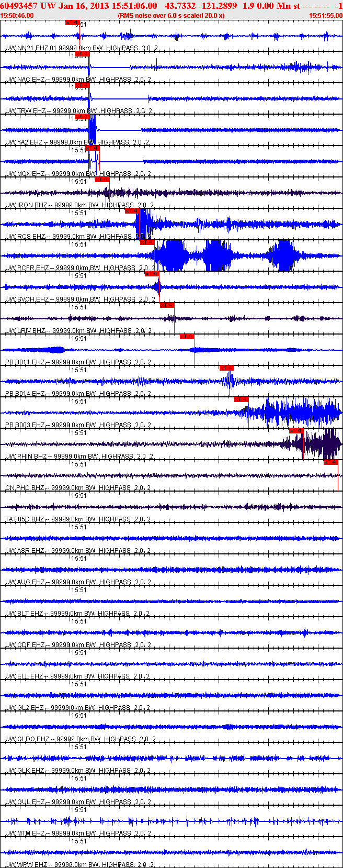The width and height of the screenshot is (343, 868).
Task: Click the red pick marker on RHIN trace
Action: 296,431
